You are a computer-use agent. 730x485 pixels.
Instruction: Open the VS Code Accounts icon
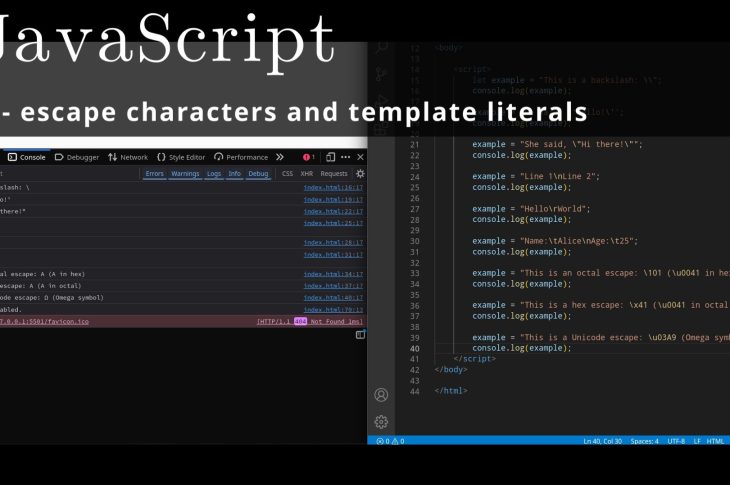point(381,395)
